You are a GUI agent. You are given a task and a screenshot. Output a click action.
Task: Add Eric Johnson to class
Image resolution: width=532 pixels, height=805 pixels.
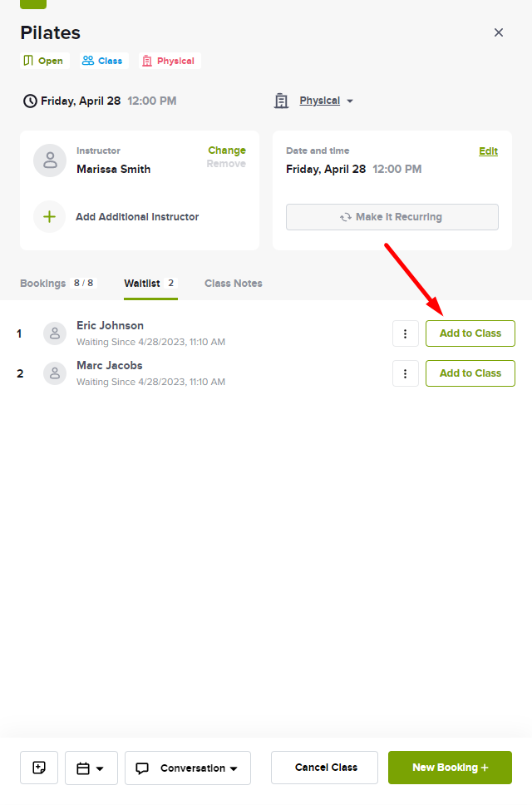click(x=470, y=333)
